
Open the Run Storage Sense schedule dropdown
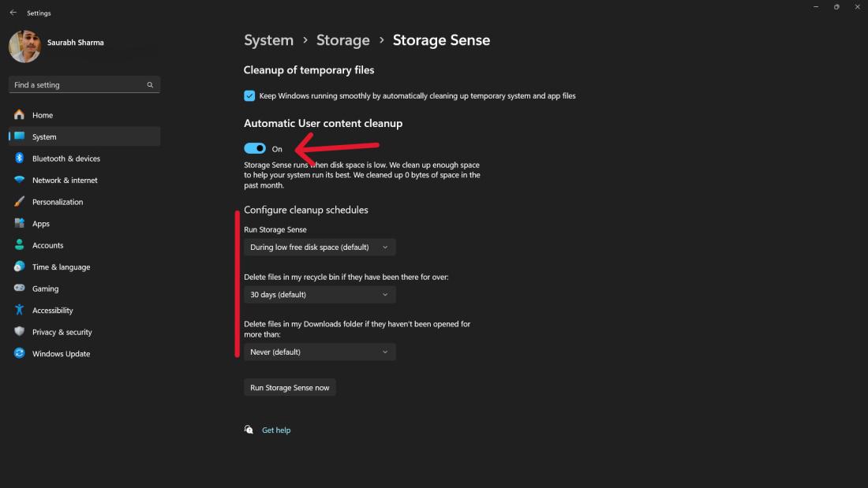point(319,247)
